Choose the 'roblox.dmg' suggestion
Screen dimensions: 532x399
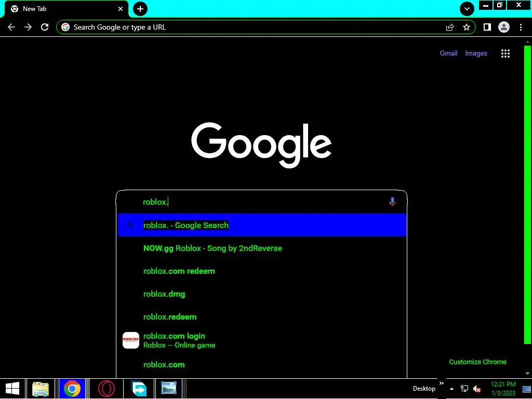(x=262, y=294)
